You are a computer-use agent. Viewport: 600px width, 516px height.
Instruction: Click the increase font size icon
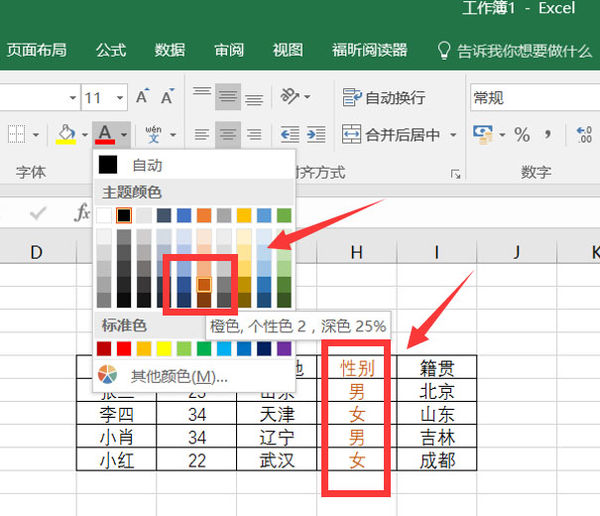click(143, 97)
